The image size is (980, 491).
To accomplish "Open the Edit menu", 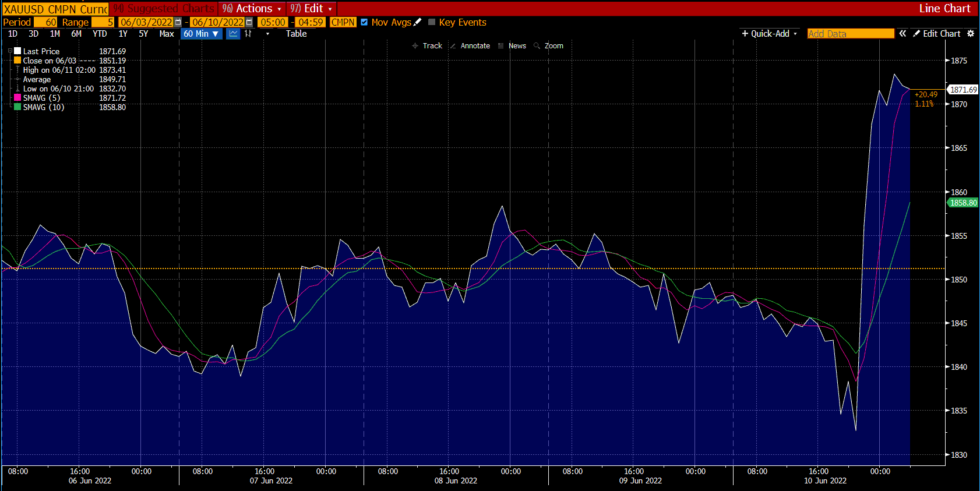I will click(311, 9).
